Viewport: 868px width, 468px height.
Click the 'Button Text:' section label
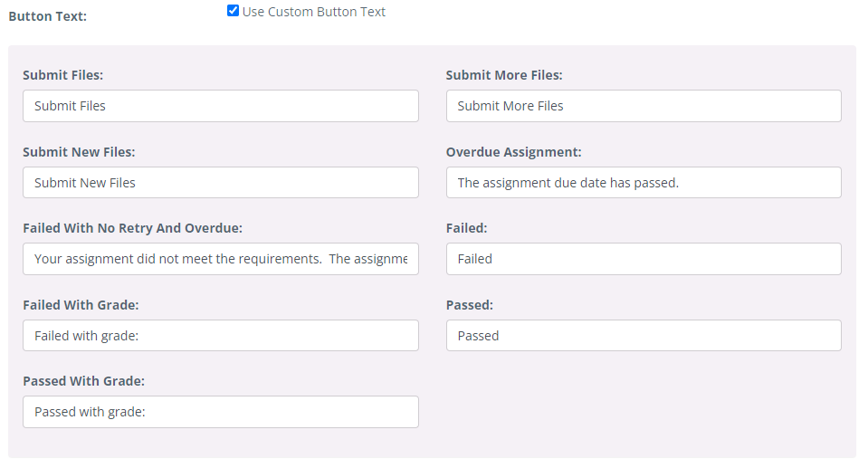[x=48, y=16]
